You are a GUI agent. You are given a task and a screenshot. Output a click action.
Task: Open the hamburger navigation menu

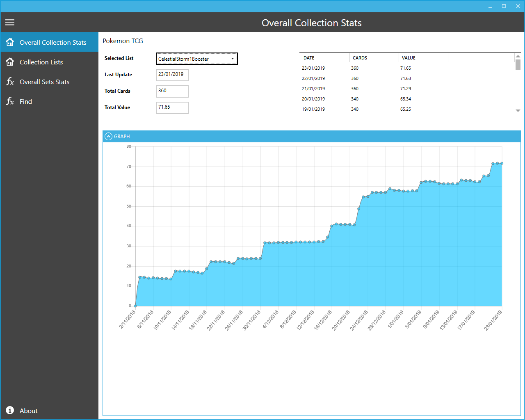tap(10, 23)
